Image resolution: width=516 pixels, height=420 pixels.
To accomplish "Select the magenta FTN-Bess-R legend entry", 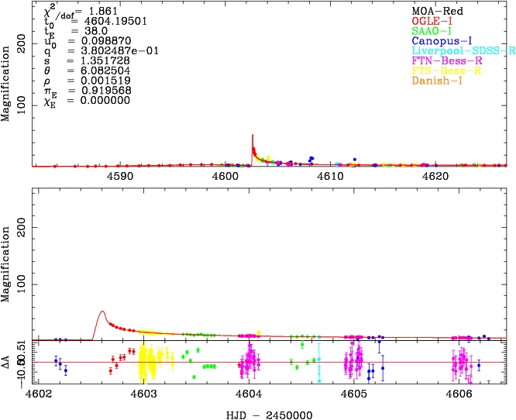I will pyautogui.click(x=445, y=60).
